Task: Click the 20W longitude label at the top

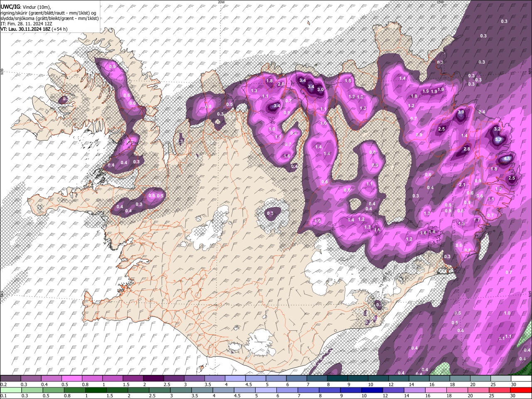Action: pos(221,2)
